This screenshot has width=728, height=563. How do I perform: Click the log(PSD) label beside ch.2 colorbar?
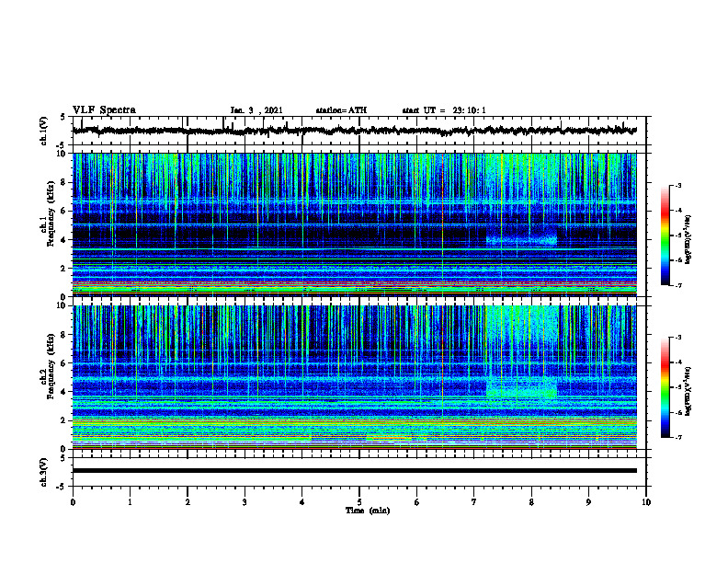tap(688, 392)
